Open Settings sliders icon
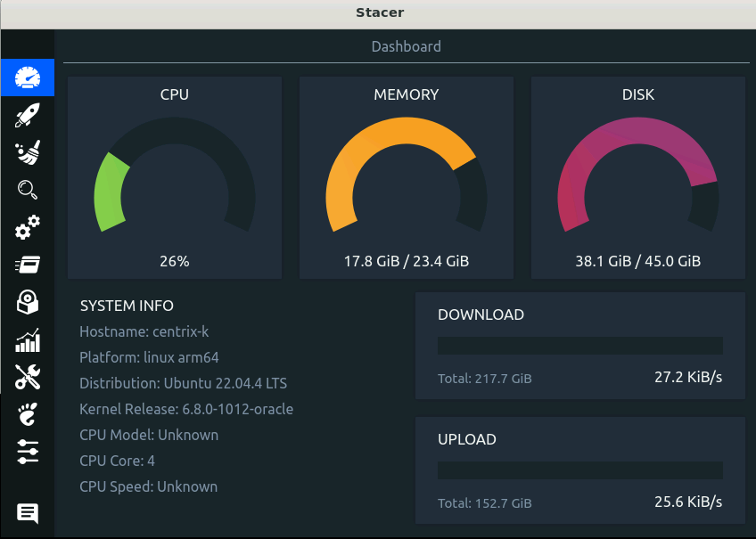 pyautogui.click(x=28, y=452)
